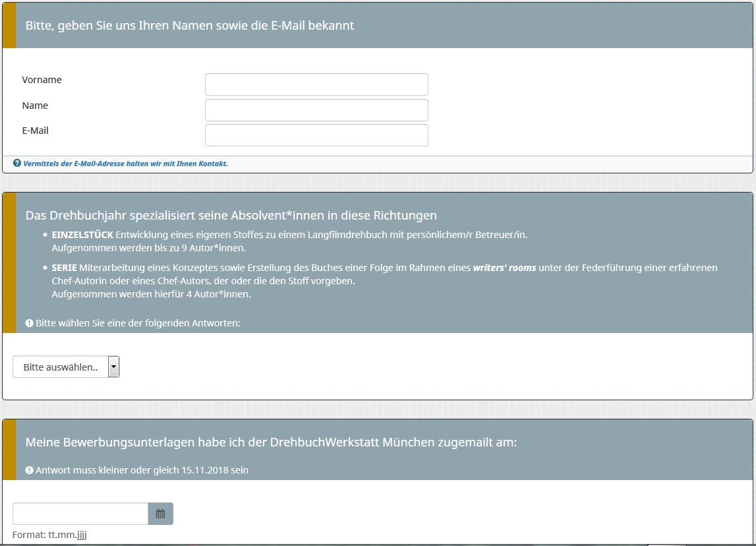Click the italic 'writers' rooms' text
Screen dimensions: 756x546
(x=504, y=268)
